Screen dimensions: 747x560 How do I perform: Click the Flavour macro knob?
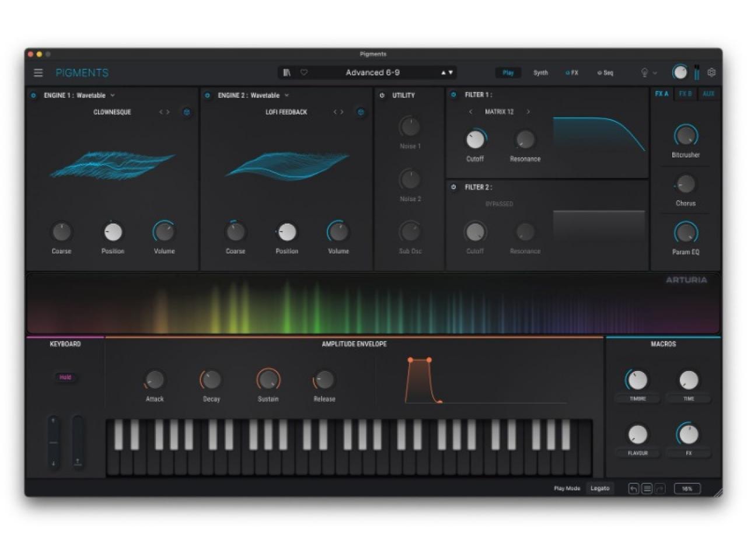[x=637, y=434]
